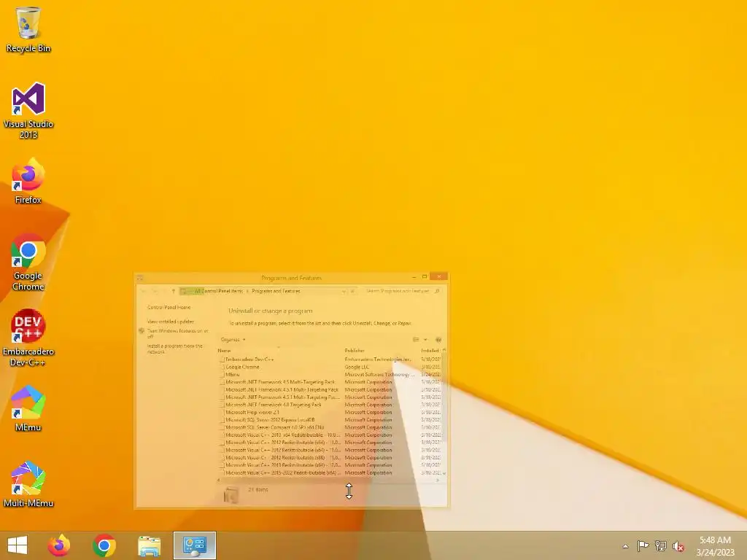Viewport: 747px width, 560px height.
Task: Maximize the Programs and Features window
Action: coord(425,276)
